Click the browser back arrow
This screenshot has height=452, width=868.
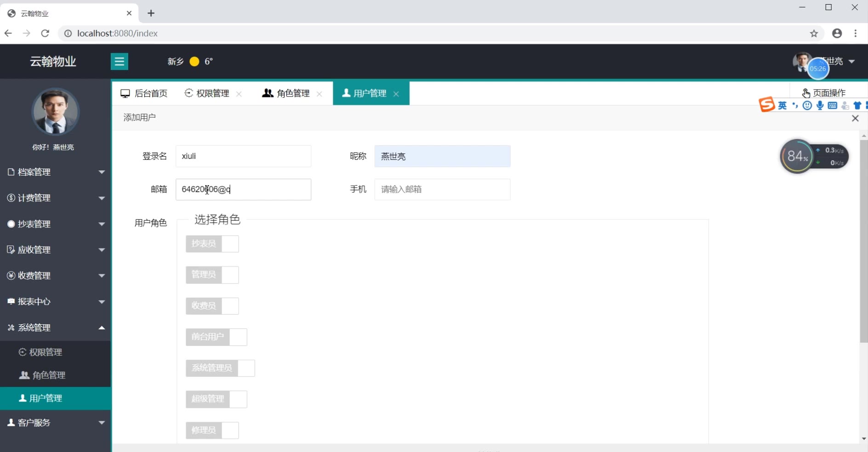(x=8, y=33)
